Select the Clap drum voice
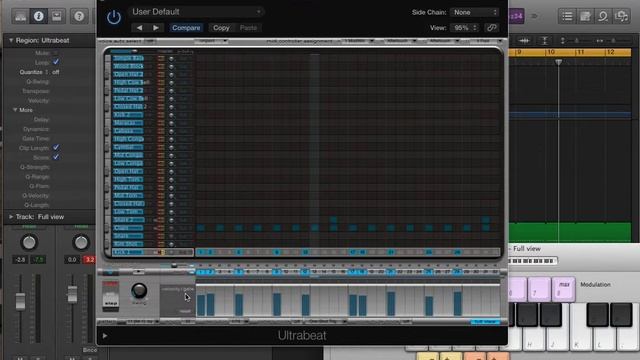The width and height of the screenshot is (640, 360). pyautogui.click(x=128, y=228)
